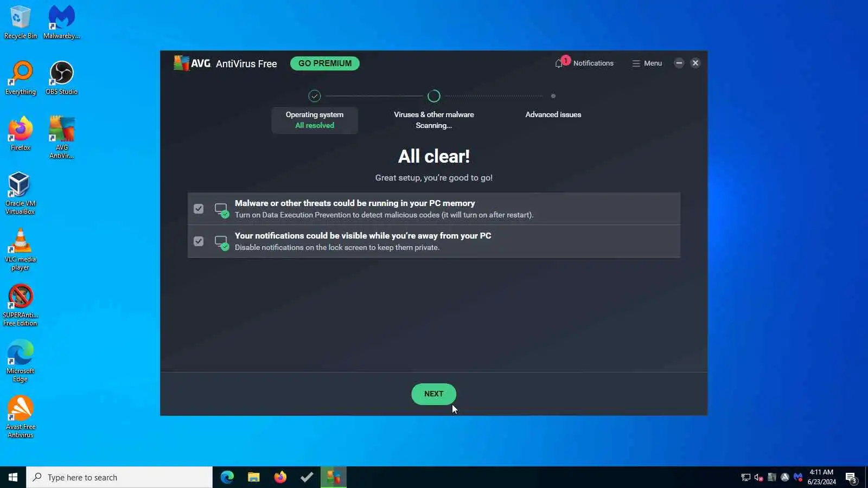Open the hamburger Menu
868x488 pixels.
(647, 63)
